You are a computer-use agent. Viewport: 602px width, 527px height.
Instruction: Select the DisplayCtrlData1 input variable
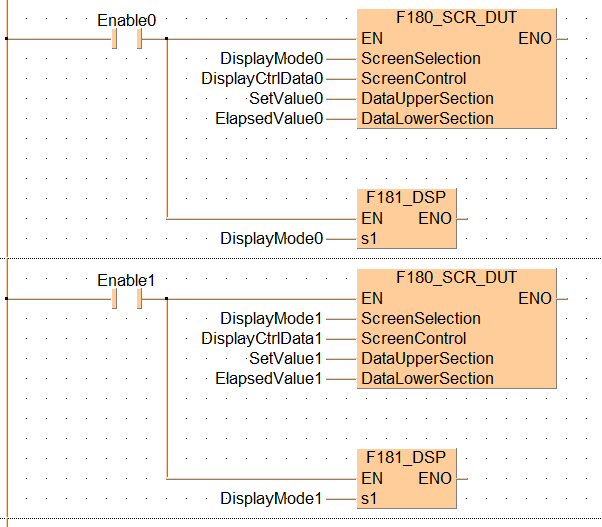[x=263, y=338]
